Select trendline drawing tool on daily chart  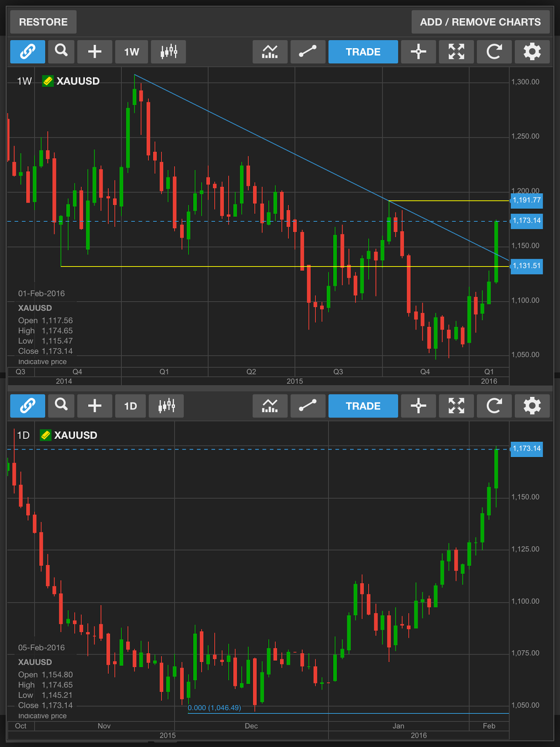pos(308,406)
